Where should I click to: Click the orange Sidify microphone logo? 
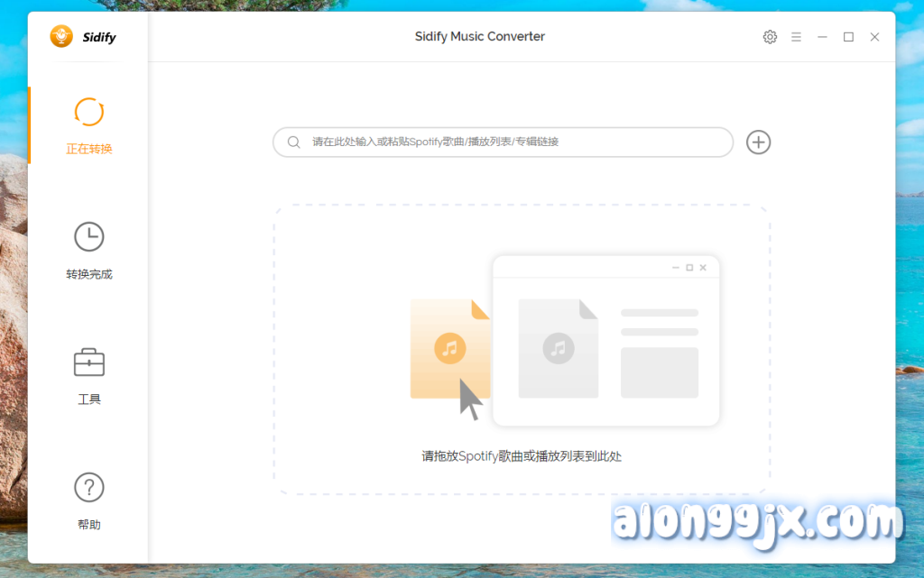pos(61,37)
